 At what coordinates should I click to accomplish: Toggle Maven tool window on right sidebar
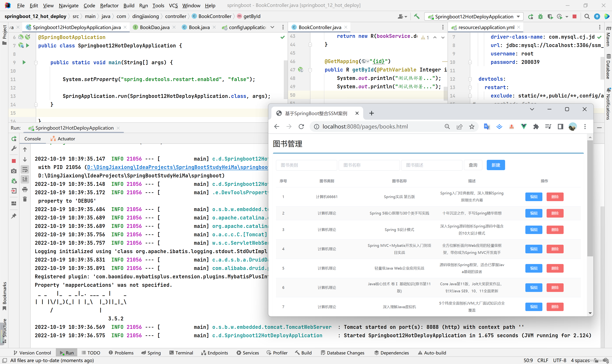(608, 36)
